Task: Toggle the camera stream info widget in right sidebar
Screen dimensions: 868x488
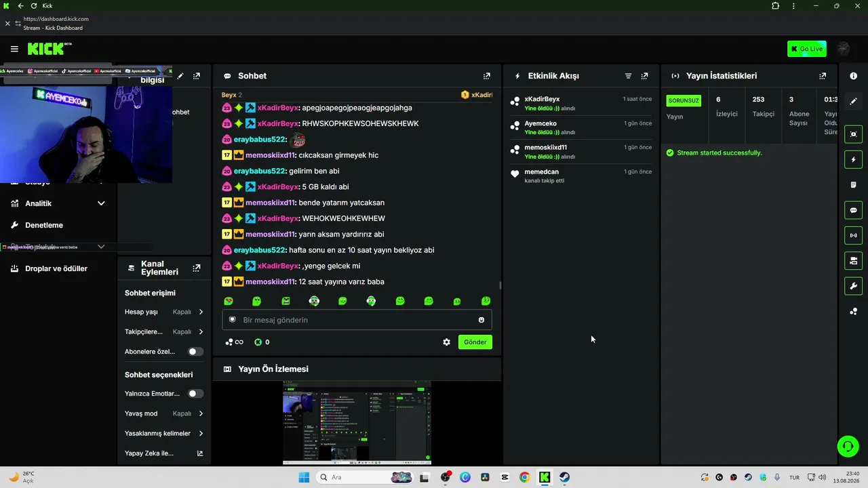Action: 853,261
